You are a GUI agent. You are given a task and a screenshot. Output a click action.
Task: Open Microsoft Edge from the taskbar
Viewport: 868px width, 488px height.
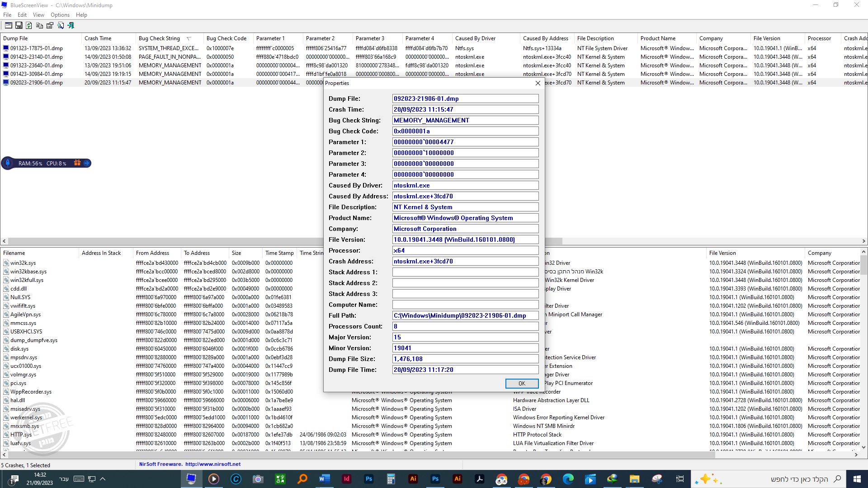[x=568, y=479]
